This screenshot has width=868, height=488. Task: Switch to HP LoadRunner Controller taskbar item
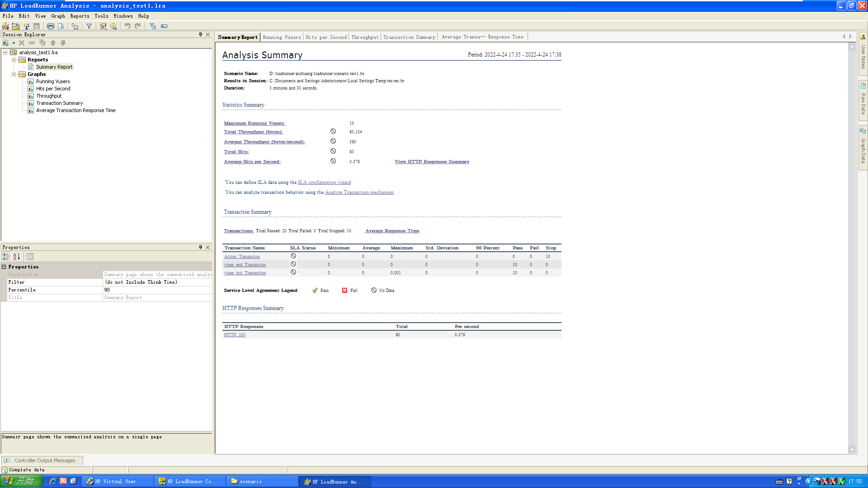190,482
